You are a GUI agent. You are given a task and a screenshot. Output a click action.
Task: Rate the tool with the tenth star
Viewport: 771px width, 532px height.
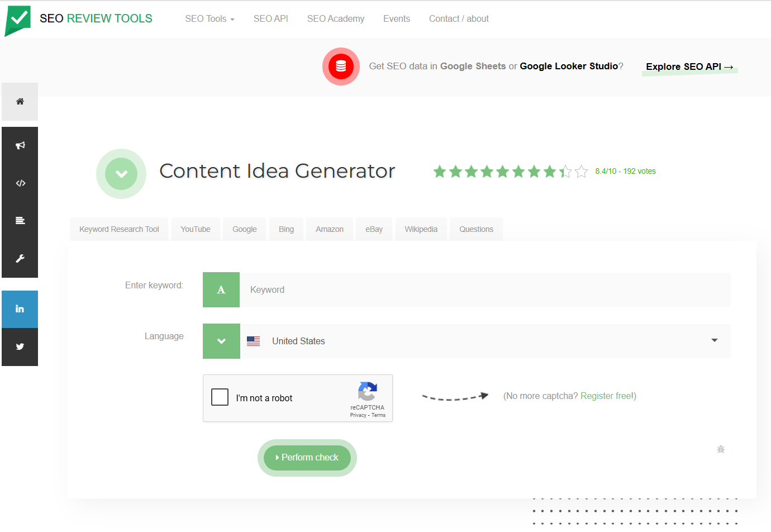[x=581, y=172]
